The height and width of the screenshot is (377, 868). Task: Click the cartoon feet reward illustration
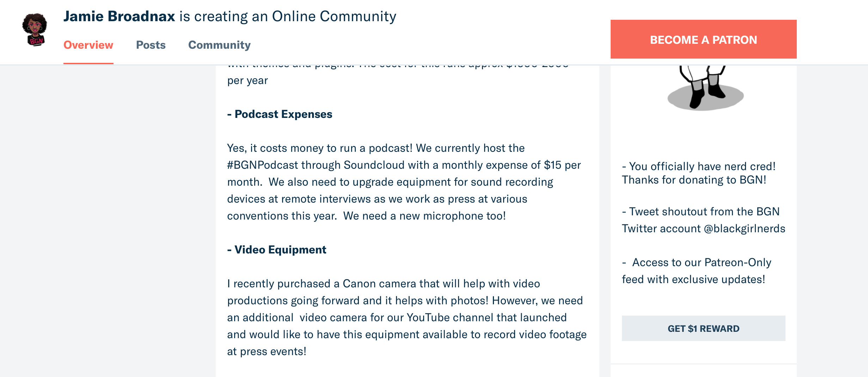point(705,88)
